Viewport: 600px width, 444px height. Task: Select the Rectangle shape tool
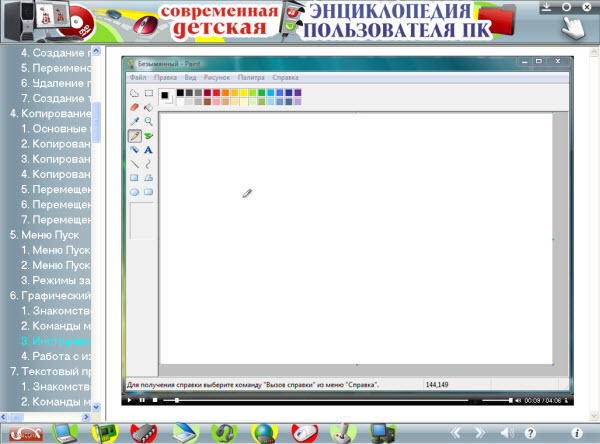[134, 178]
